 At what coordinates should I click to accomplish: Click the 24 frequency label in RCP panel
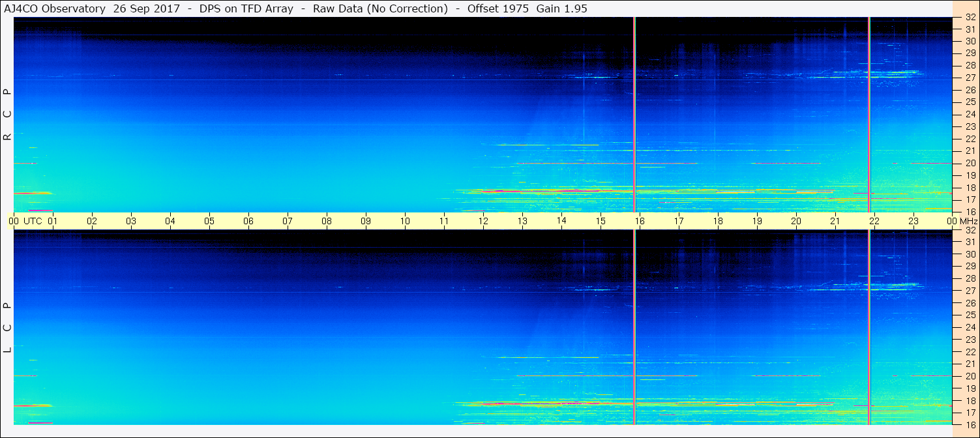click(970, 115)
